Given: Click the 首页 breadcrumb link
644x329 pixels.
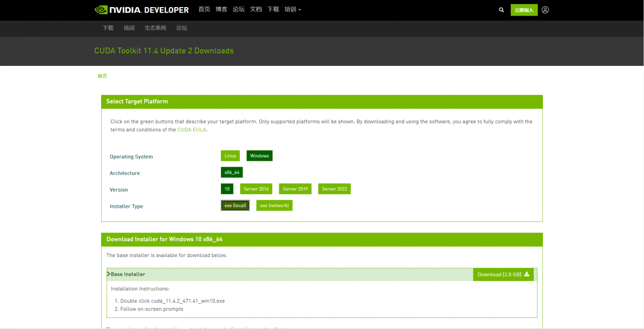Looking at the screenshot, I should pos(102,76).
